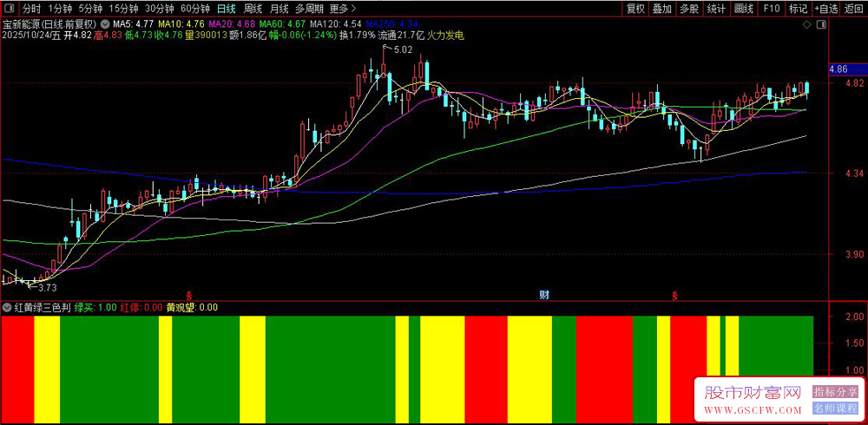The image size is (868, 425).
Task: Click the 标记 mark button
Action: tap(798, 9)
